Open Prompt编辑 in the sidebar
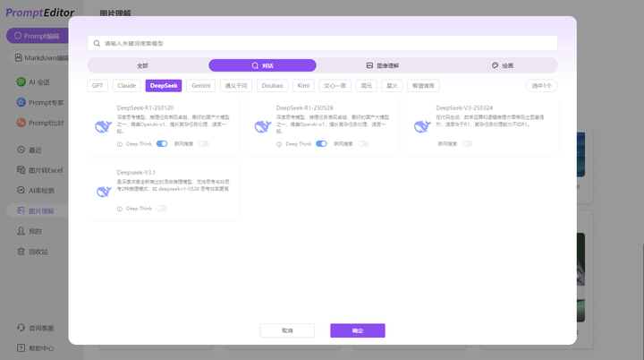Image resolution: width=644 pixels, height=360 pixels. (38, 36)
